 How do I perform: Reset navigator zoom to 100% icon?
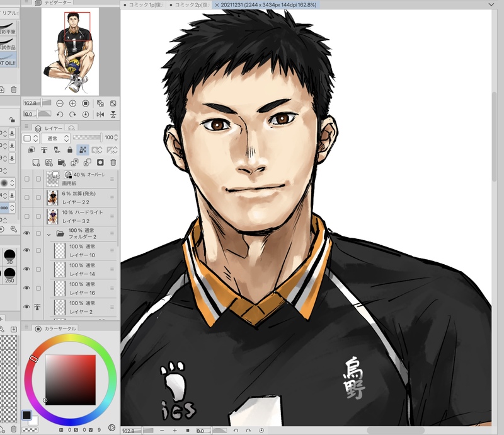coord(86,103)
